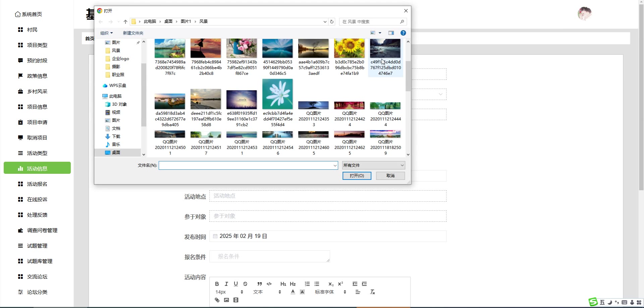Select 调查问卷管理 from the sidebar menu

click(42, 230)
